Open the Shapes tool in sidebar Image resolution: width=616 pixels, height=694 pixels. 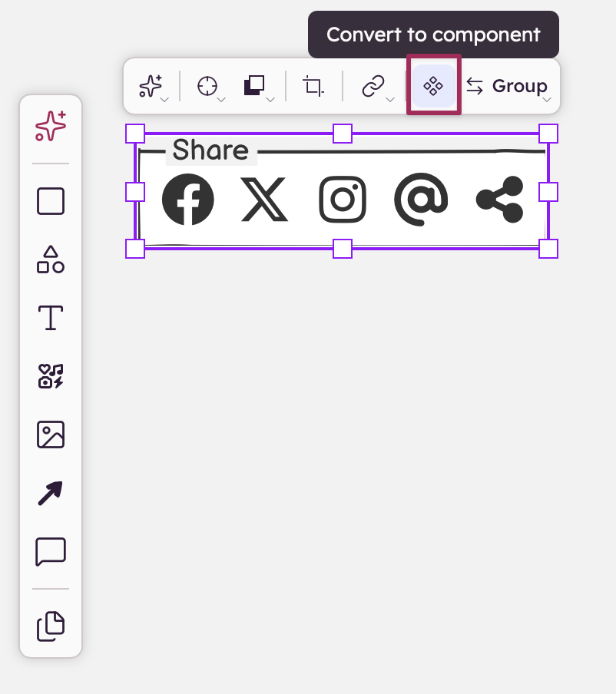click(x=51, y=259)
